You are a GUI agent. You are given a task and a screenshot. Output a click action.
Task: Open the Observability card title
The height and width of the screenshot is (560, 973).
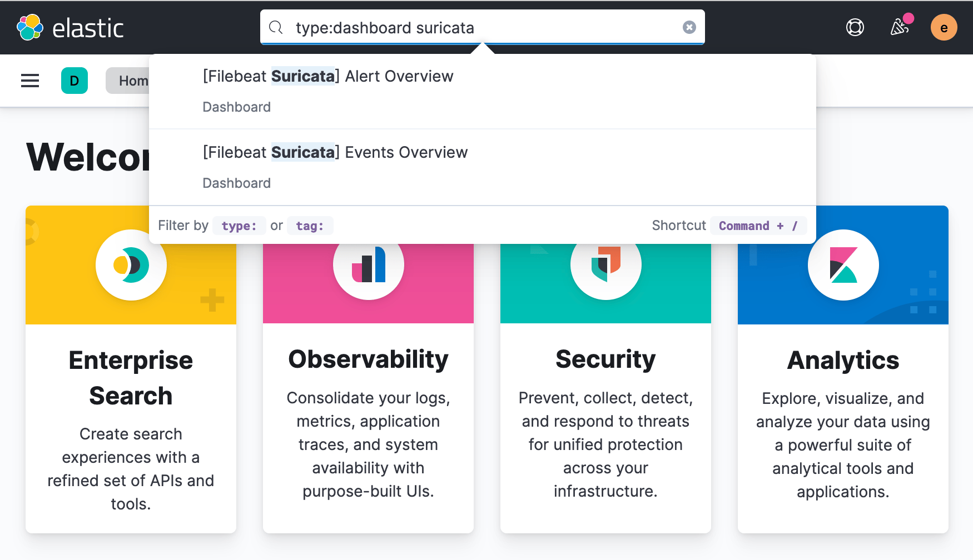[x=368, y=359]
